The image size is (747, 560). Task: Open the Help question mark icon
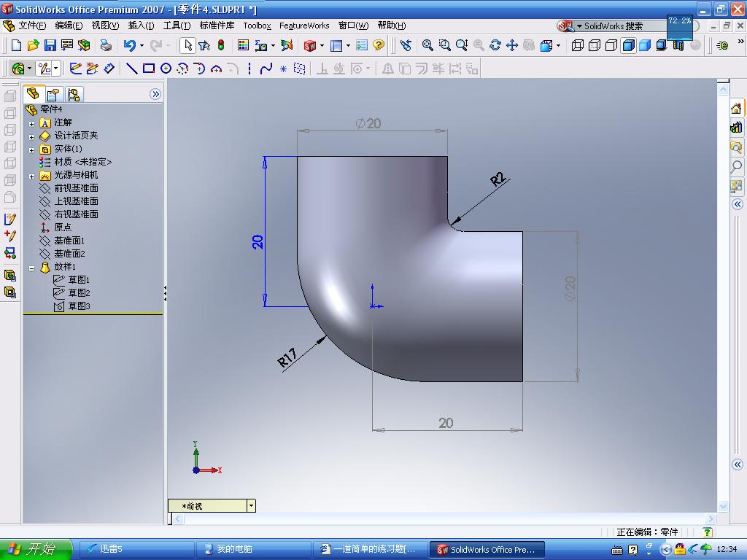coord(379,45)
